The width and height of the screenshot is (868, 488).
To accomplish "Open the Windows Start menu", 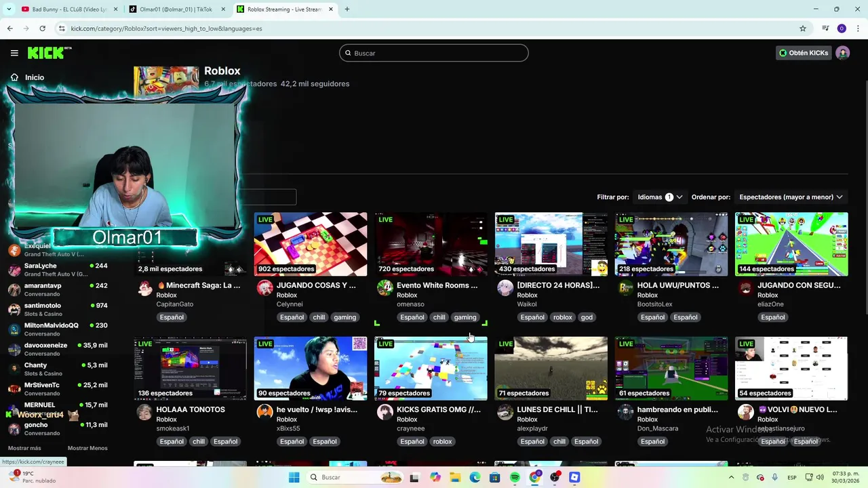I will (x=294, y=477).
